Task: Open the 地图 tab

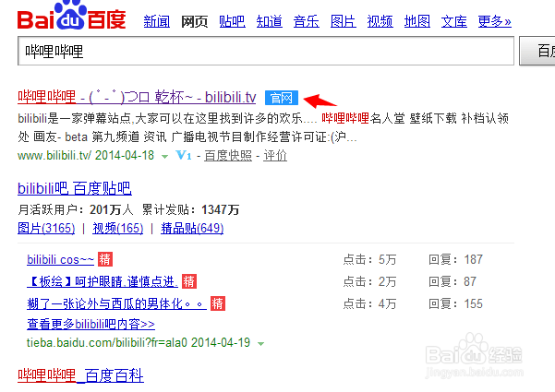Action: (x=417, y=21)
